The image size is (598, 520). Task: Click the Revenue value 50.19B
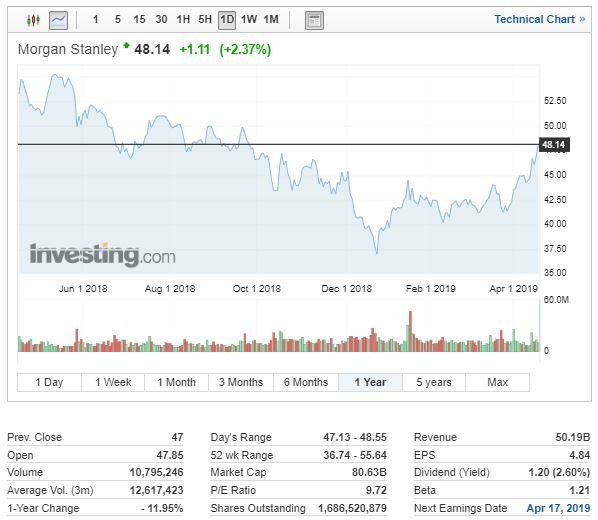point(573,437)
